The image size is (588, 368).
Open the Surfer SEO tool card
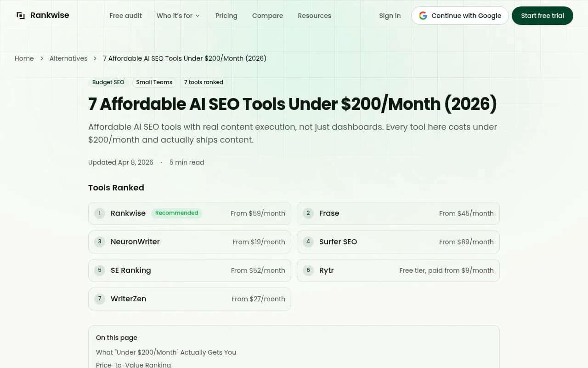click(398, 242)
